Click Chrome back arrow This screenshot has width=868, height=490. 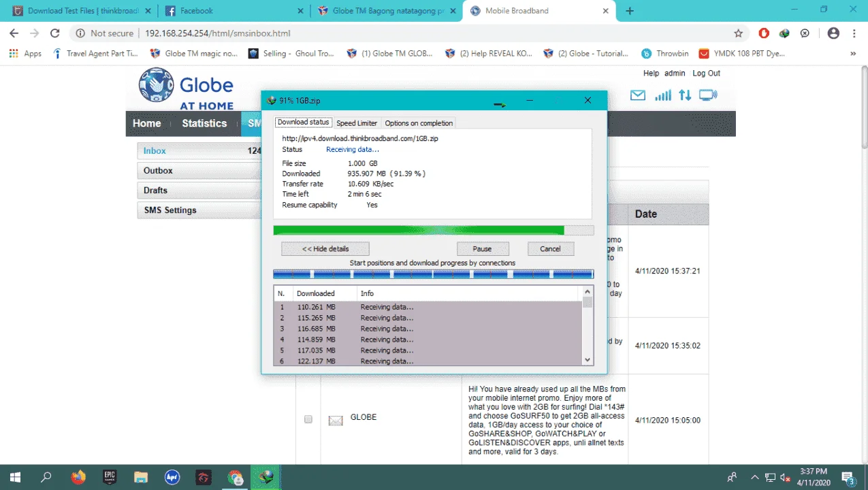point(14,33)
